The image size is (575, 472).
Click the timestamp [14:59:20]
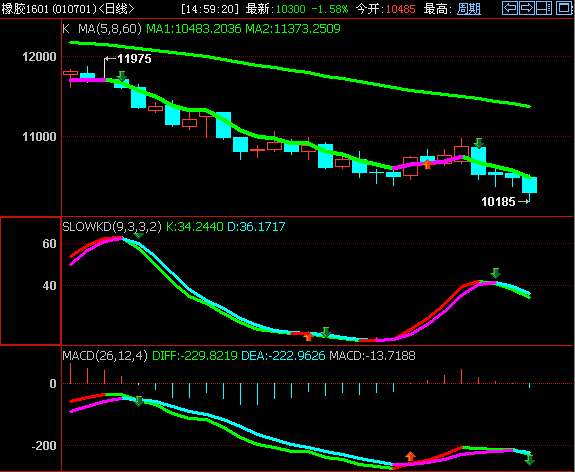(x=210, y=9)
